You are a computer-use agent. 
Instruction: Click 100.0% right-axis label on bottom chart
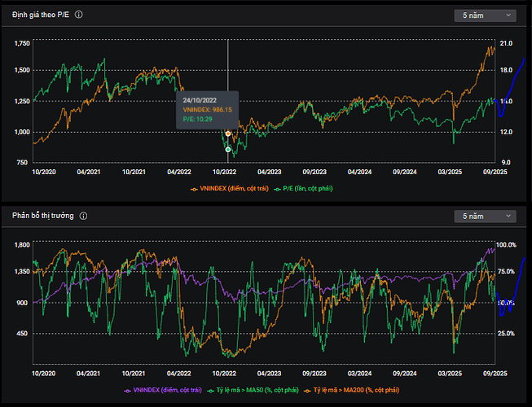508,244
